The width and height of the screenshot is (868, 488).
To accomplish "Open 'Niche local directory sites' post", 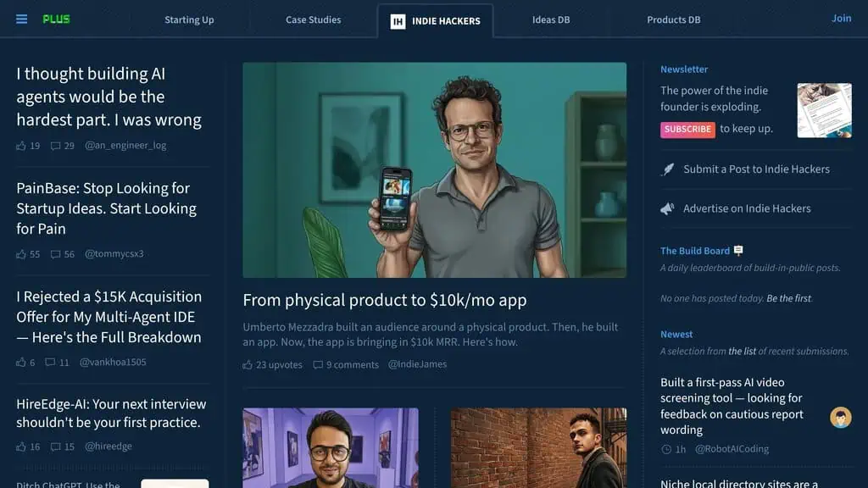I will point(739,484).
